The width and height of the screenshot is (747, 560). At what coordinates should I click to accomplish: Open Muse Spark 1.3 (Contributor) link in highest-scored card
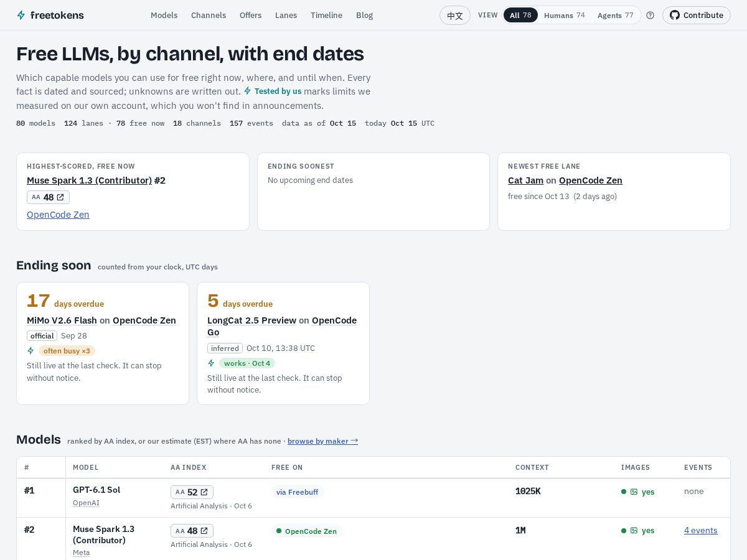click(x=89, y=180)
